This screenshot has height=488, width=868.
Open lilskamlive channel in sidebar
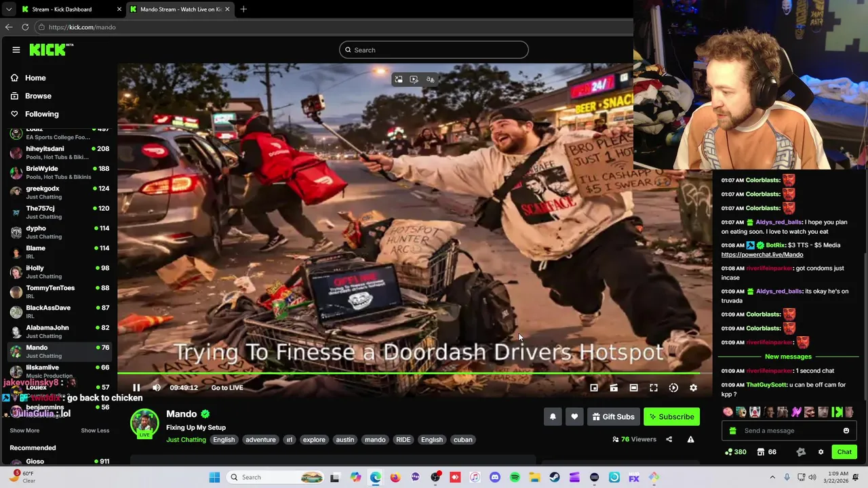point(59,371)
